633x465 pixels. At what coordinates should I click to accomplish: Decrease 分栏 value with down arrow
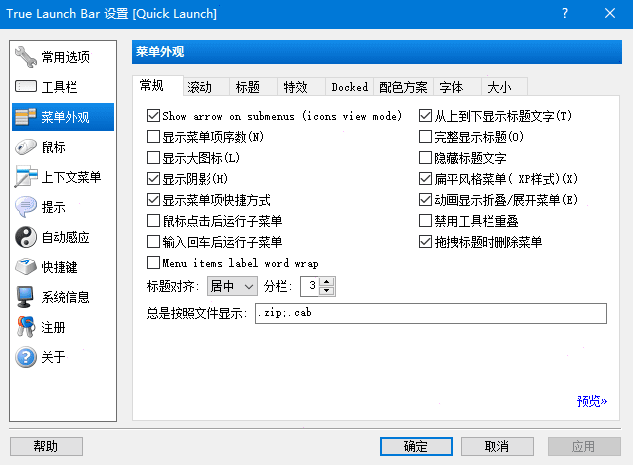(x=327, y=291)
